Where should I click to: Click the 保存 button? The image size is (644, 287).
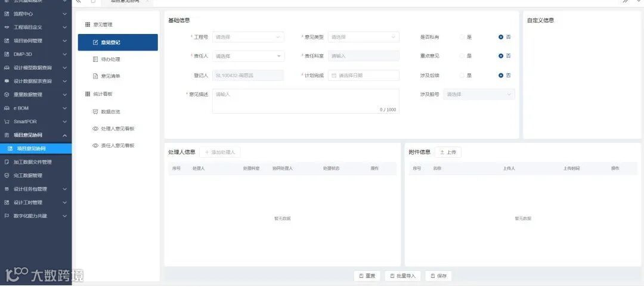(x=438, y=276)
